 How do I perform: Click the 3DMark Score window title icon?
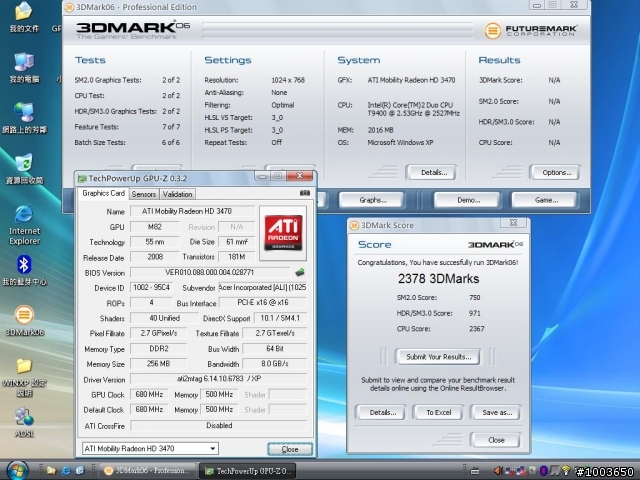354,225
